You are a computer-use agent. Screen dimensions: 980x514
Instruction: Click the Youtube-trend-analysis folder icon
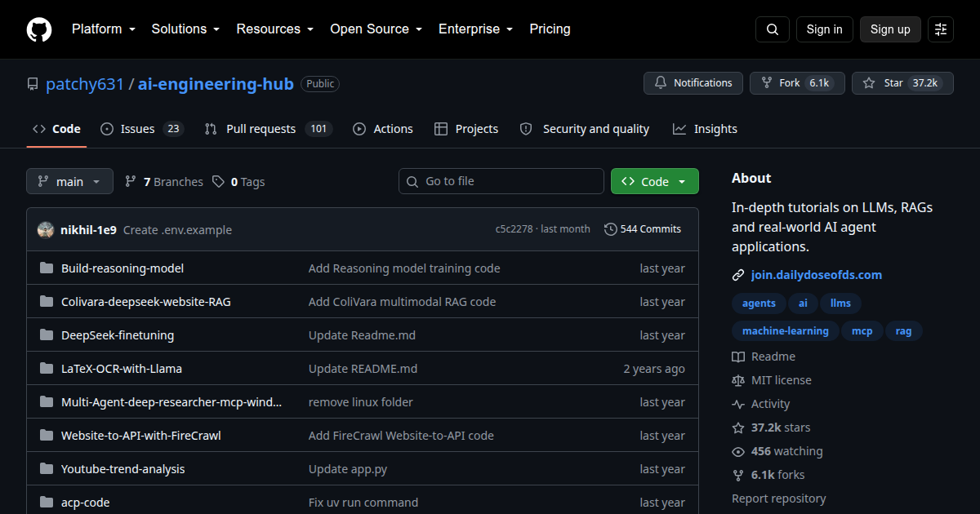pos(47,469)
